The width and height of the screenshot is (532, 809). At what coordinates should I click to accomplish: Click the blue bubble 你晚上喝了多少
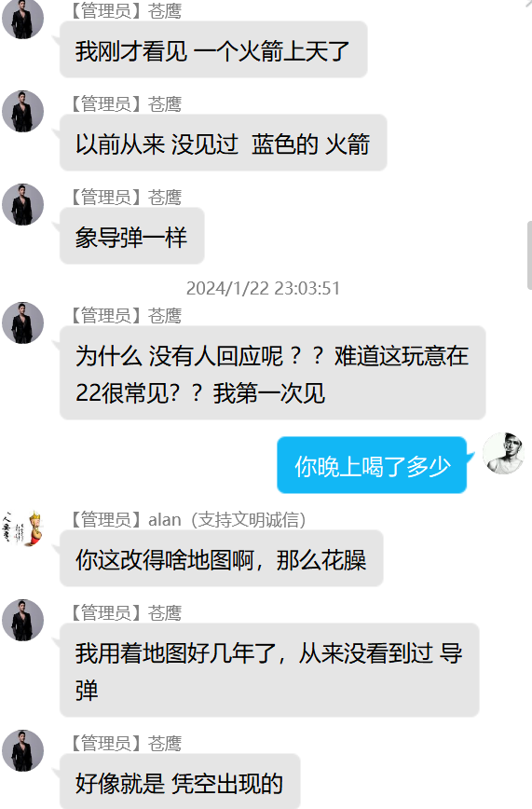372,465
